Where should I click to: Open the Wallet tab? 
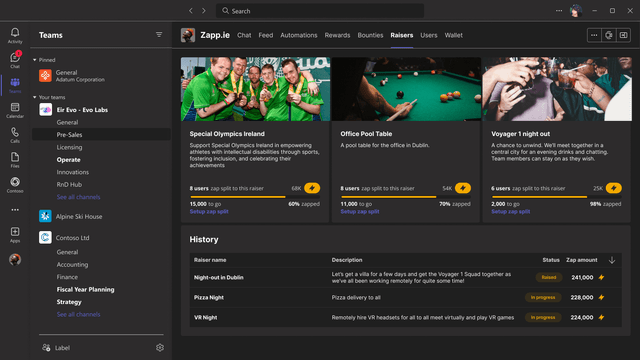tap(453, 36)
